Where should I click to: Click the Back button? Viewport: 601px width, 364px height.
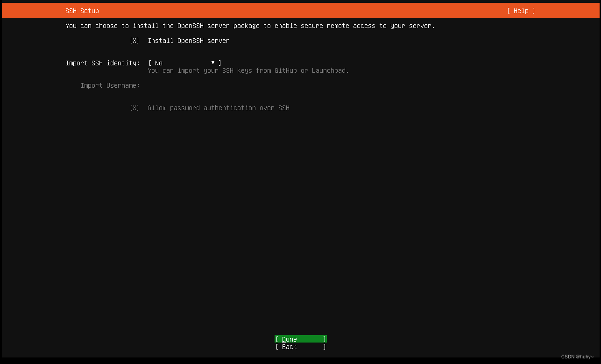click(x=301, y=347)
